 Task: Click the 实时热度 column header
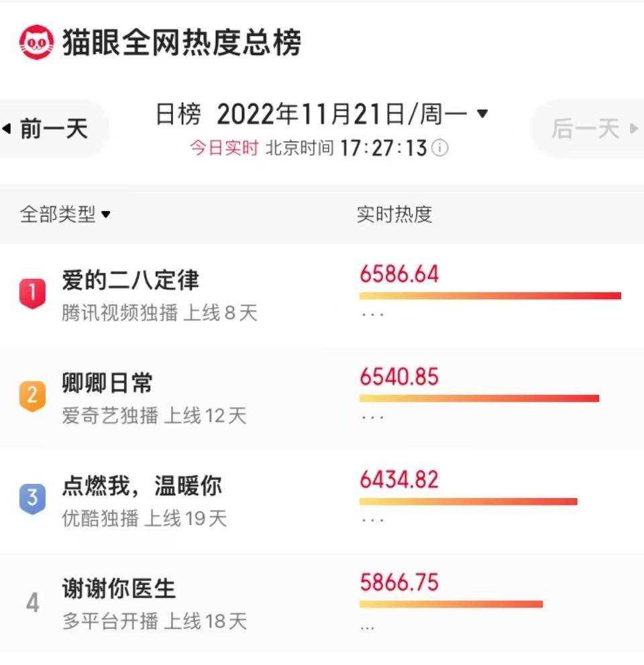(x=394, y=215)
